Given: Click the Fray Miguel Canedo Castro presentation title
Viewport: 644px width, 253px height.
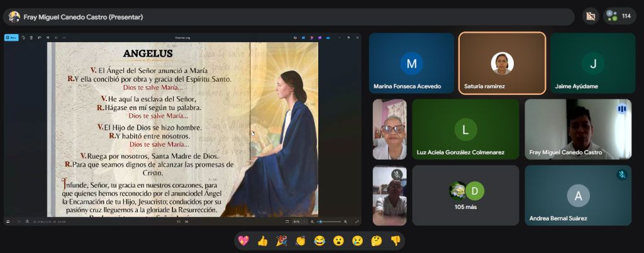Looking at the screenshot, I should click(84, 17).
